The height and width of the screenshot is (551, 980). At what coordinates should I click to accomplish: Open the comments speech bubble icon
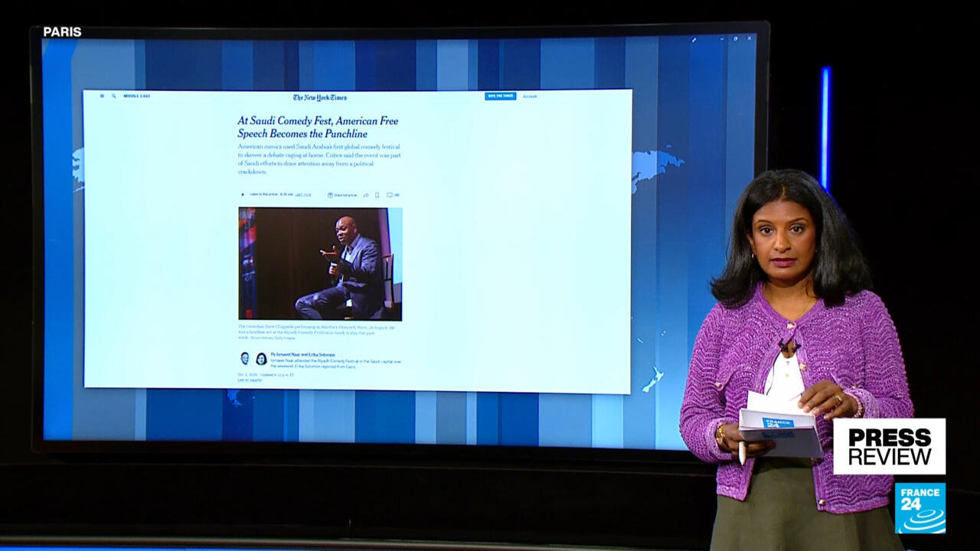(x=390, y=195)
